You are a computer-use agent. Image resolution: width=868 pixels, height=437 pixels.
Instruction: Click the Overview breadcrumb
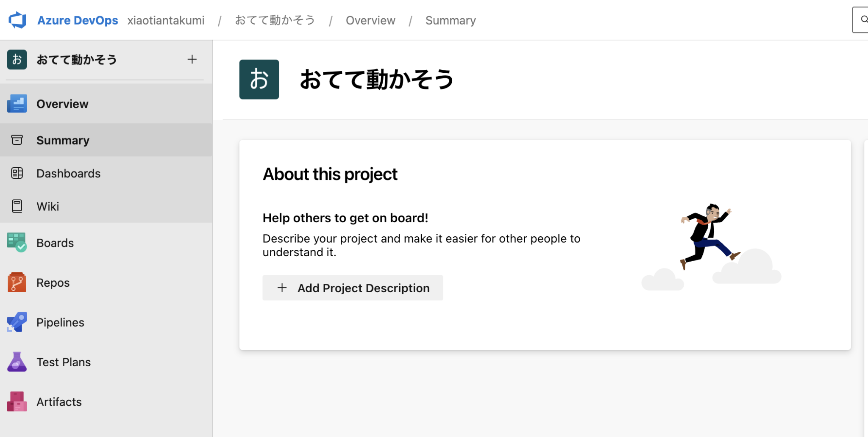point(370,20)
